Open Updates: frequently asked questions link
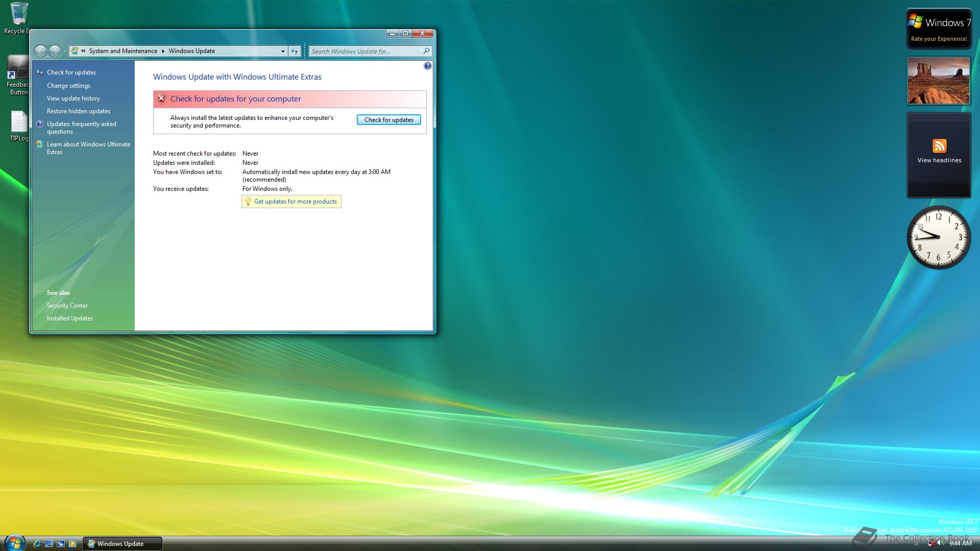Screen dimensions: 980x551 [x=82, y=128]
